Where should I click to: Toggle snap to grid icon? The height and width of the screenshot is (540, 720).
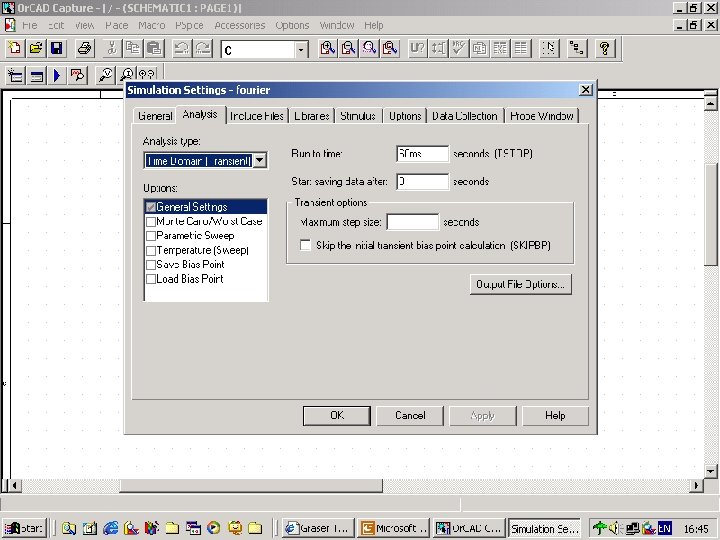549,48
